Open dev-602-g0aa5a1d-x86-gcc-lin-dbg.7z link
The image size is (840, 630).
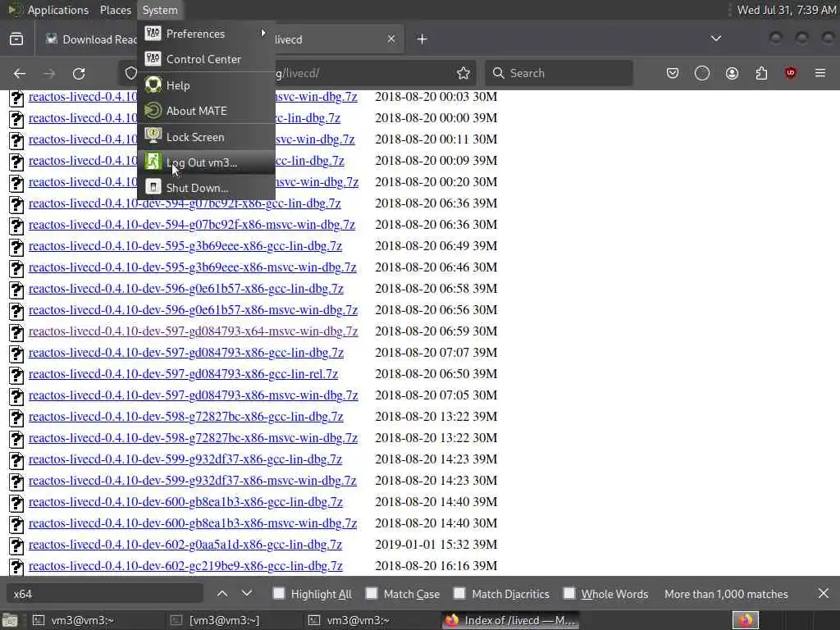(x=185, y=545)
